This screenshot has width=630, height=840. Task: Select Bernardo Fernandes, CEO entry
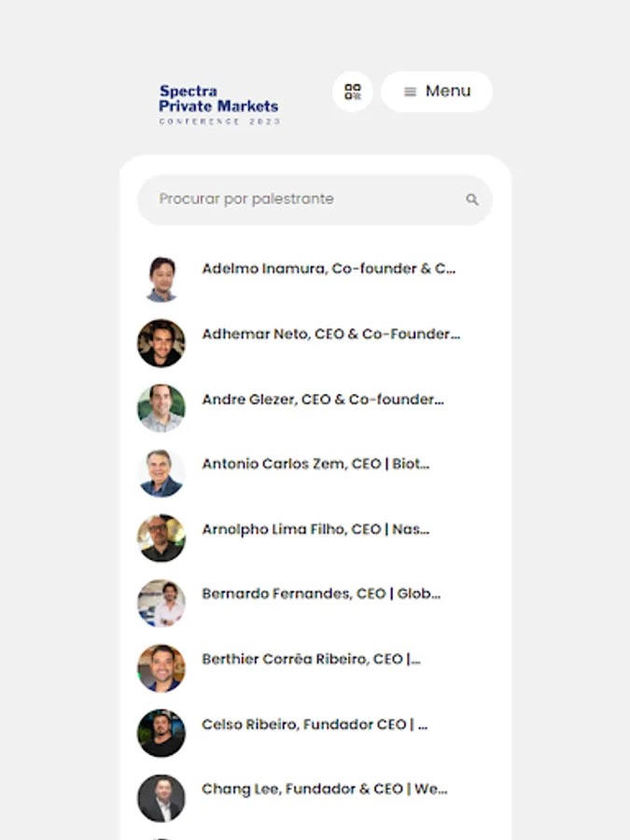pos(321,594)
